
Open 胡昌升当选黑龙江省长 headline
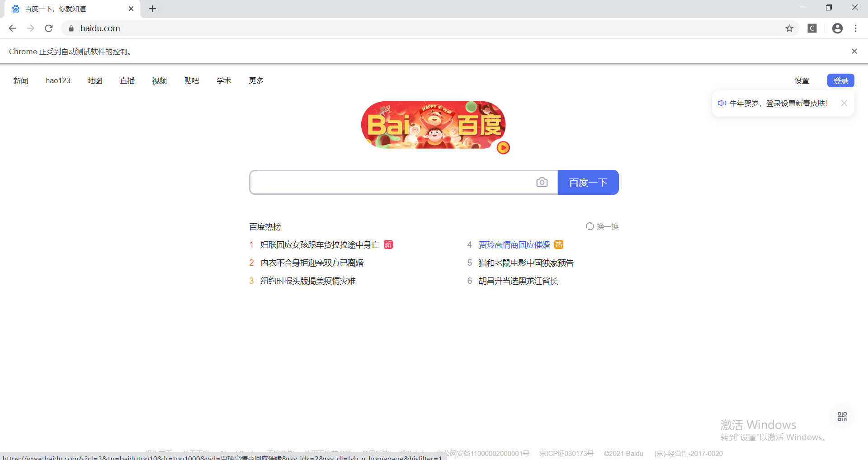[518, 281]
